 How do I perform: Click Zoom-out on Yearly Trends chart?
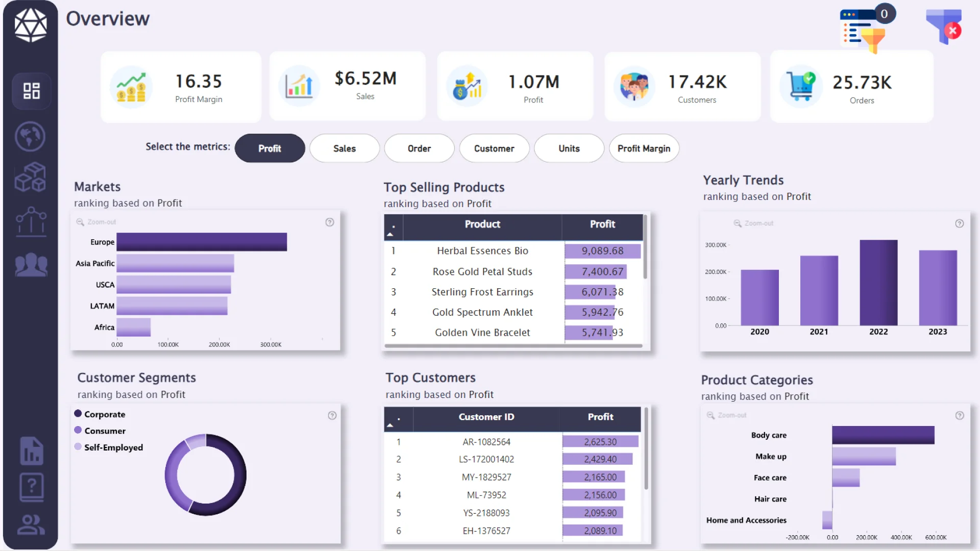click(753, 223)
